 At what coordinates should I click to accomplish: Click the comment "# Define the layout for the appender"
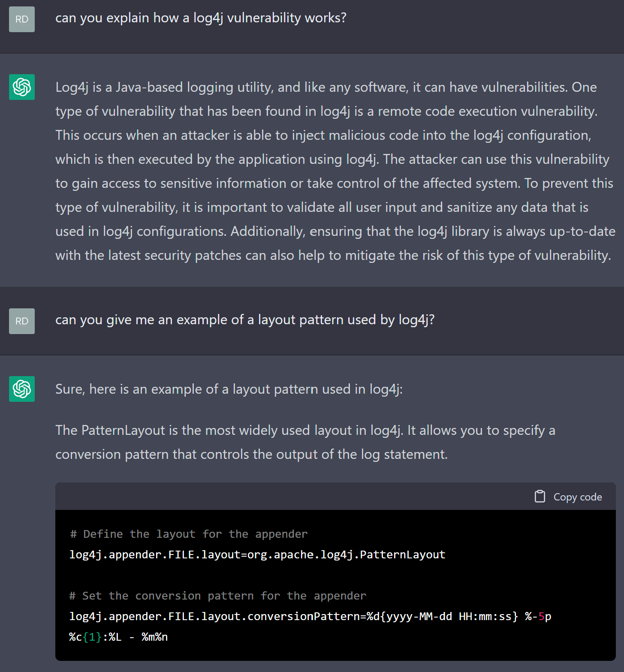(x=189, y=534)
